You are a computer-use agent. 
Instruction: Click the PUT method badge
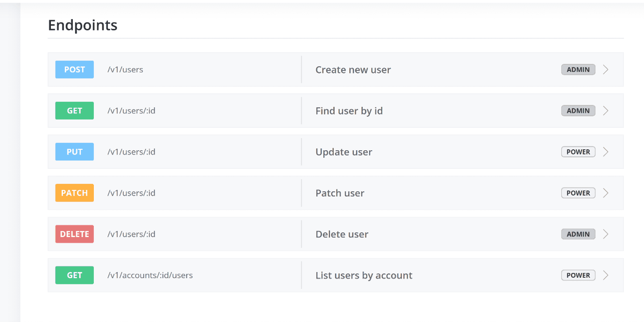coord(74,152)
